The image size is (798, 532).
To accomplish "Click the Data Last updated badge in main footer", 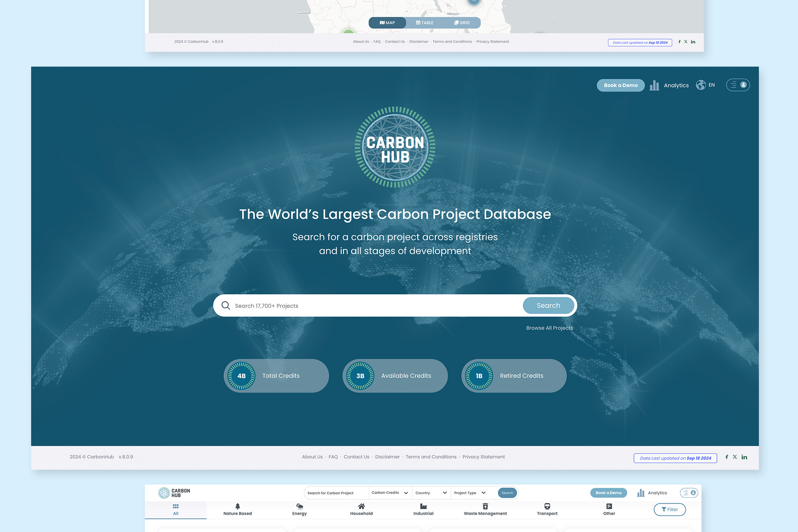I will 675,458.
